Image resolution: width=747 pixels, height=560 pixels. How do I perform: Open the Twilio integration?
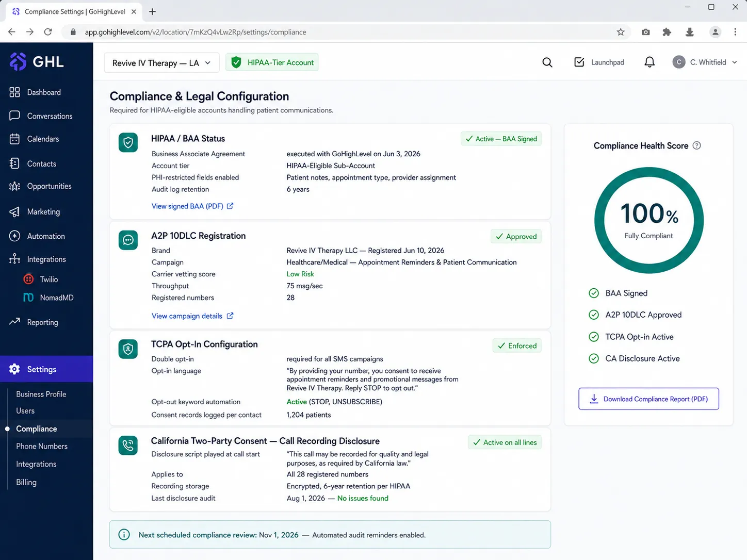[41, 279]
